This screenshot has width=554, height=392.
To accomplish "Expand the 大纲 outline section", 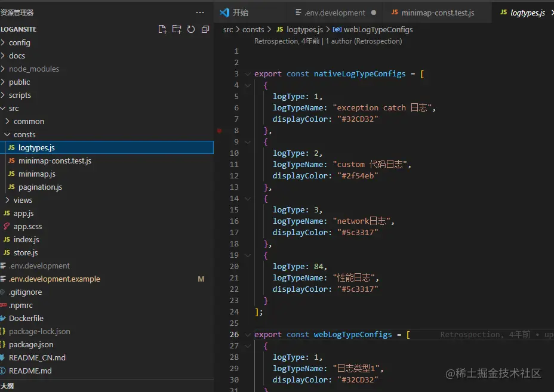I will click(x=107, y=386).
